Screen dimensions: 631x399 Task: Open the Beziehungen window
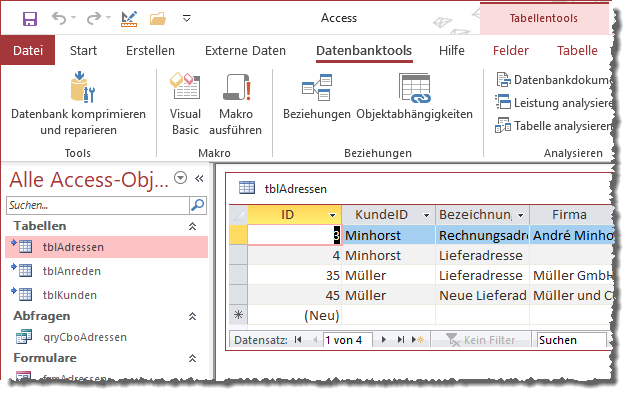click(x=317, y=97)
